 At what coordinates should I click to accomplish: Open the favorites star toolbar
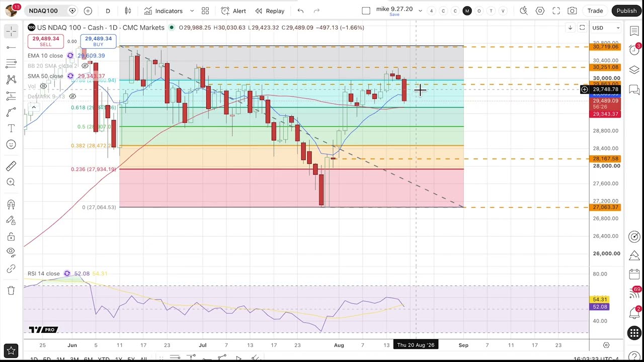pos(11,350)
